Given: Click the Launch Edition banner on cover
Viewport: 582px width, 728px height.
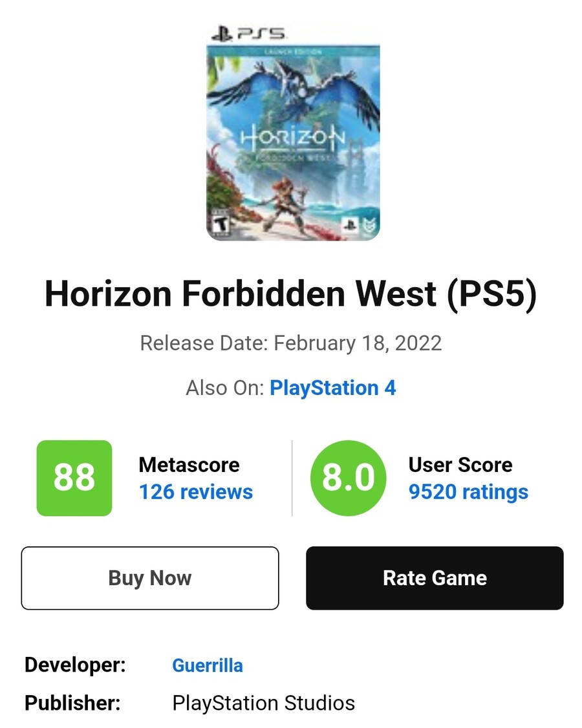Looking at the screenshot, I should [293, 52].
